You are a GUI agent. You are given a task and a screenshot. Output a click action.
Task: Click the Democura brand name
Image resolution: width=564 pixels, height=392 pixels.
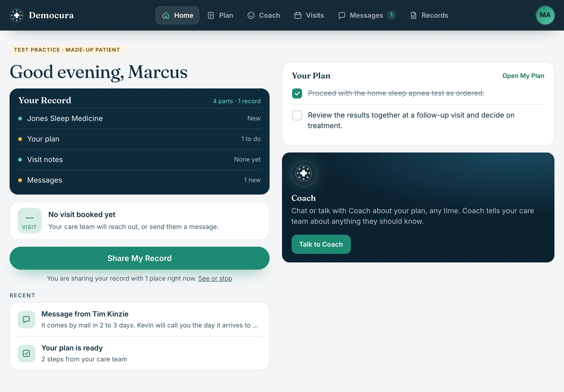click(x=51, y=15)
